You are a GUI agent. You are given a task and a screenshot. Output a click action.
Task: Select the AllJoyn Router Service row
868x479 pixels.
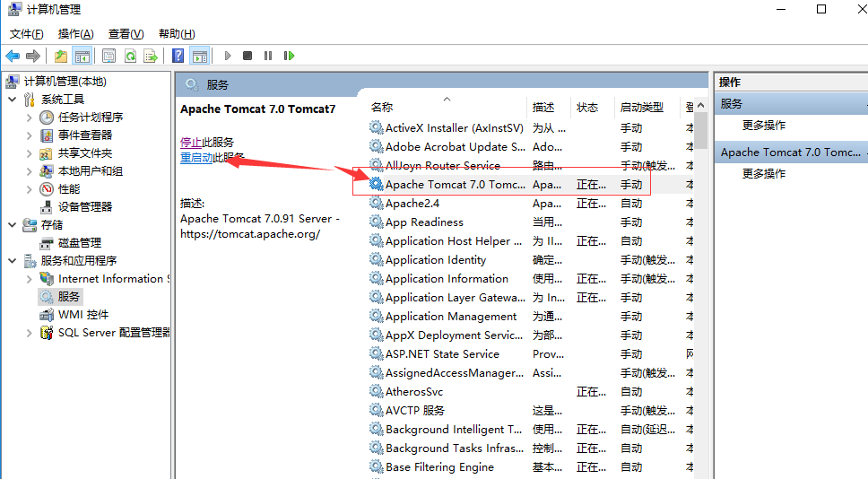[530, 166]
